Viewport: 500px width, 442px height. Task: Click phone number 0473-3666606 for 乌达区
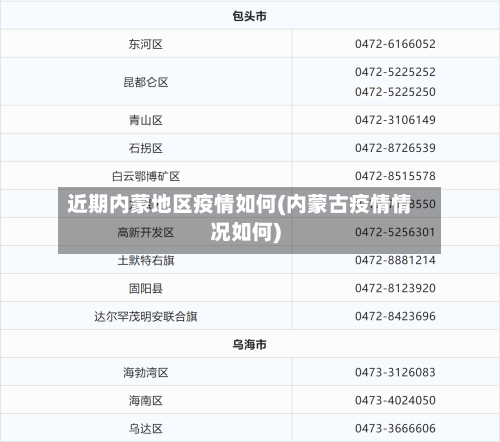click(395, 428)
